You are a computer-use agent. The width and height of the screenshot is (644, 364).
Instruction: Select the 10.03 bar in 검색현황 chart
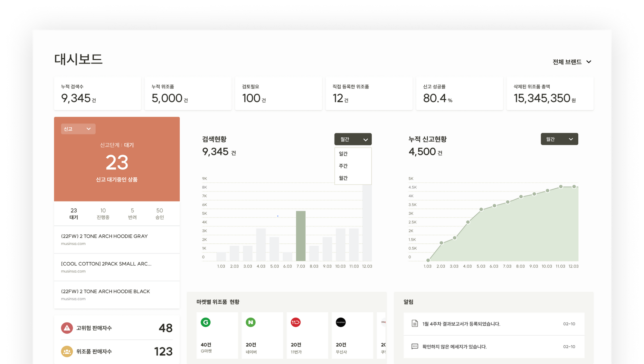click(x=341, y=245)
